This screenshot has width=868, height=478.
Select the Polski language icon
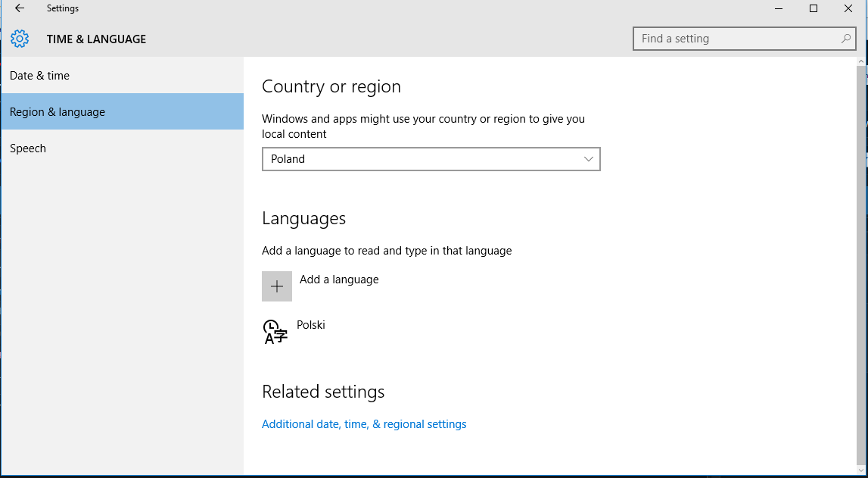(x=275, y=332)
